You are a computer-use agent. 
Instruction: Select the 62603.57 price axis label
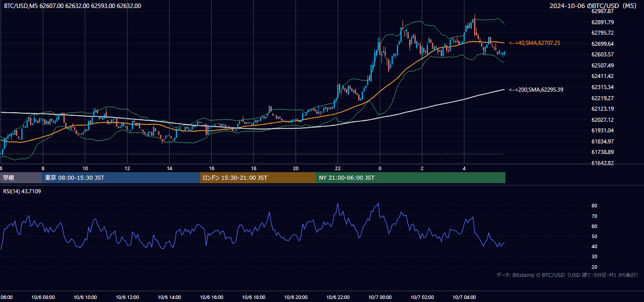coord(602,54)
